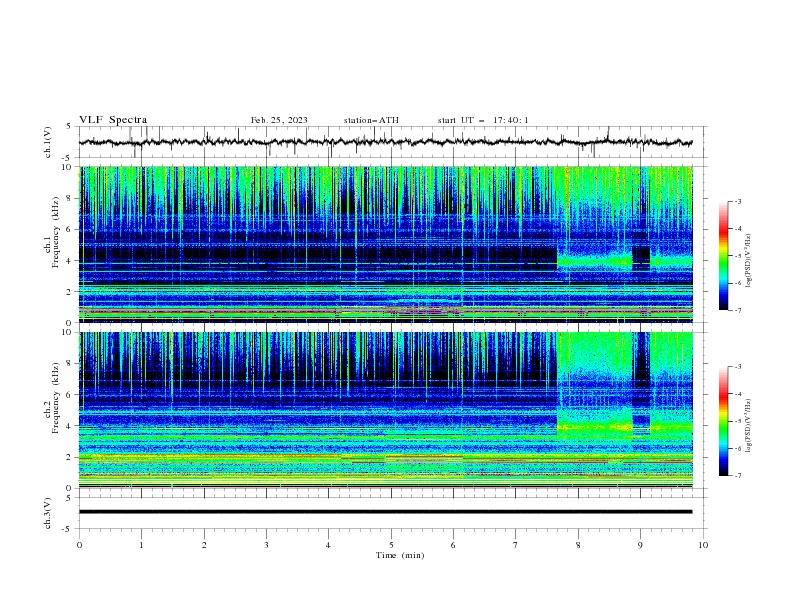Viewport: 792px width, 612px height.
Task: Click the "Time (min)" x-axis title
Action: pos(400,555)
